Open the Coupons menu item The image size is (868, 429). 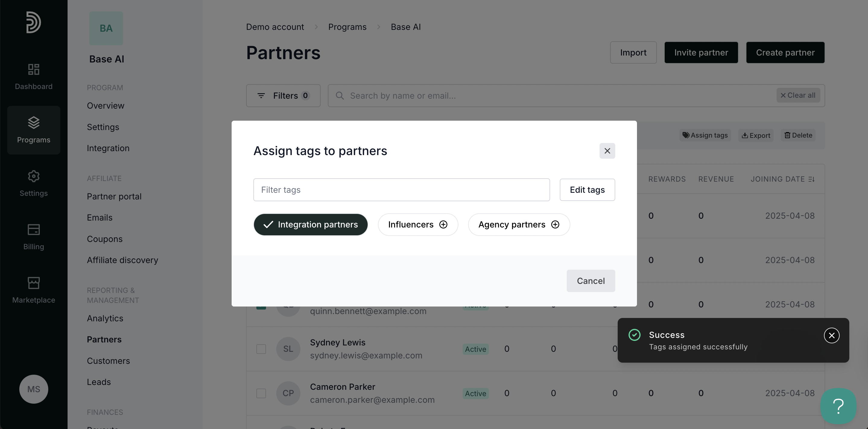coord(105,239)
